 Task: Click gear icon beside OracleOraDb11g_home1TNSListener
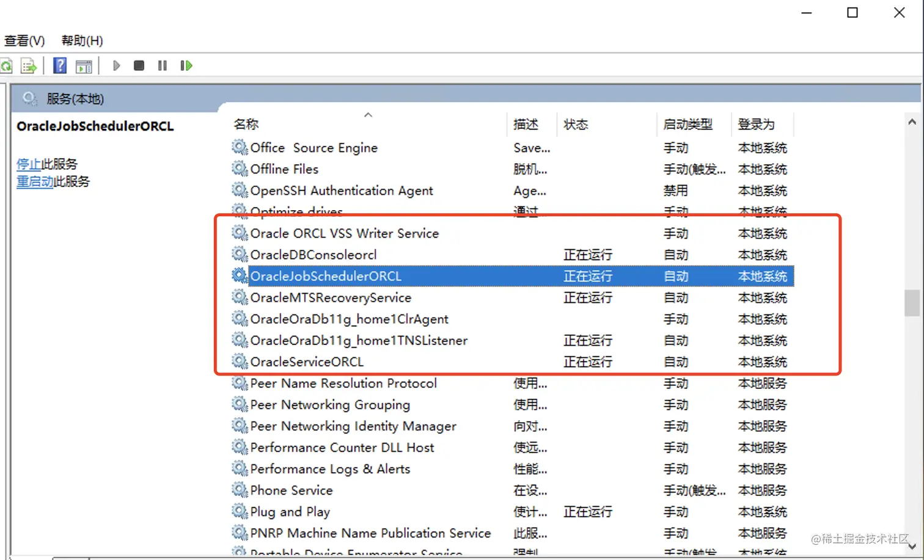(x=240, y=340)
